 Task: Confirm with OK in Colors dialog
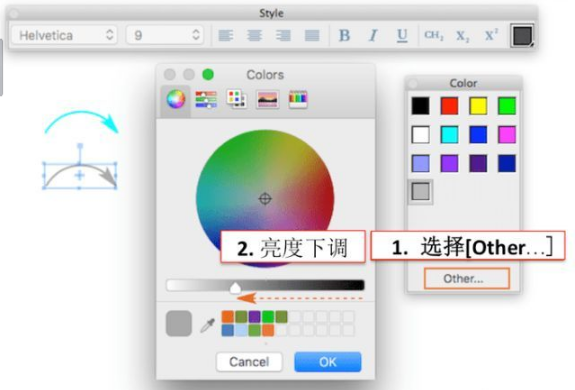point(327,362)
